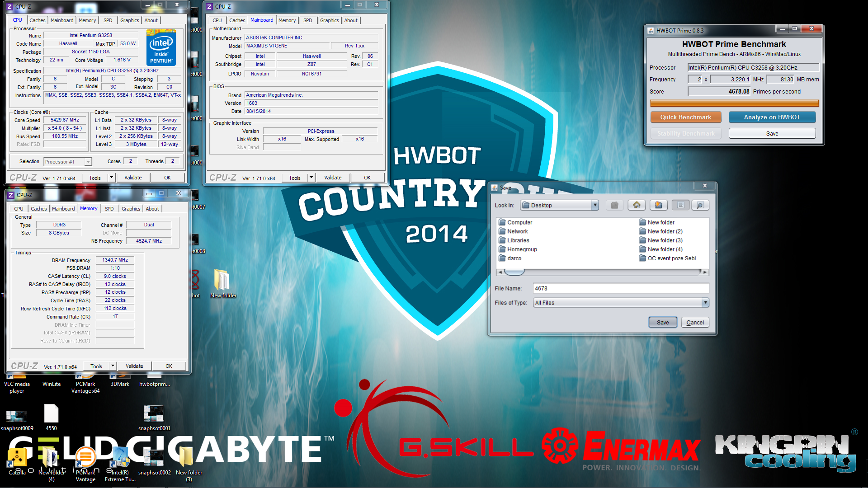Click the Intel Pentium inside logo in CPU-Z
This screenshot has width=868, height=488.
coord(161,48)
